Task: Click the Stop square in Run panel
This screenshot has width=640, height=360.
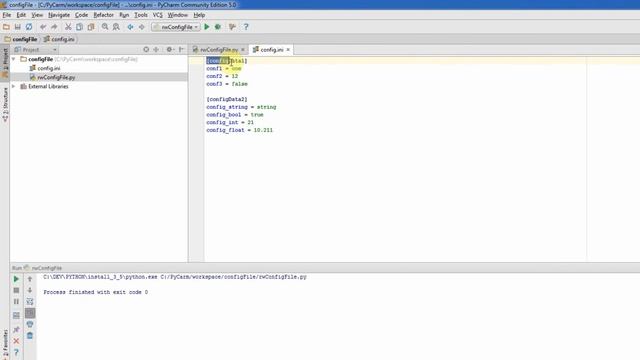Action: (16, 290)
